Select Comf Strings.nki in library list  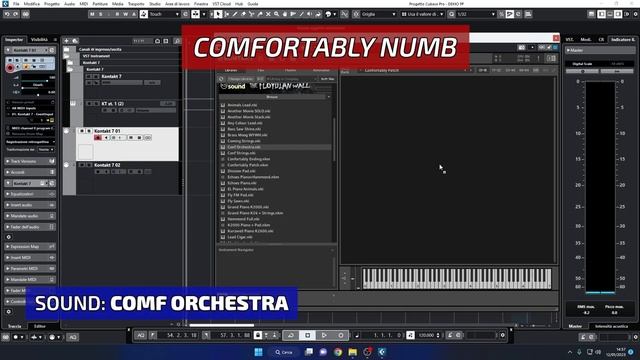pos(241,153)
